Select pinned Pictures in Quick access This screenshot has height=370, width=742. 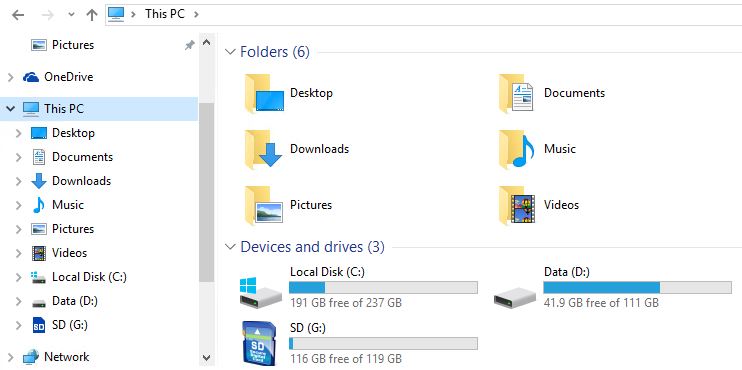pyautogui.click(x=73, y=45)
